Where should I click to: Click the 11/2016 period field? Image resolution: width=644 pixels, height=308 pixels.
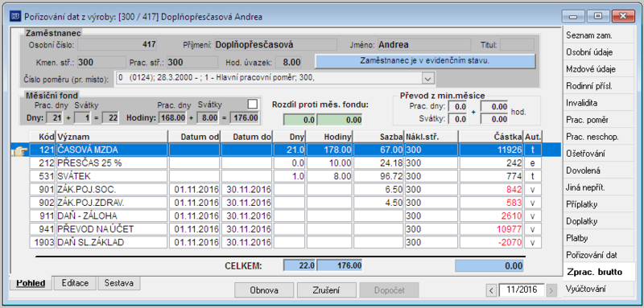click(522, 290)
